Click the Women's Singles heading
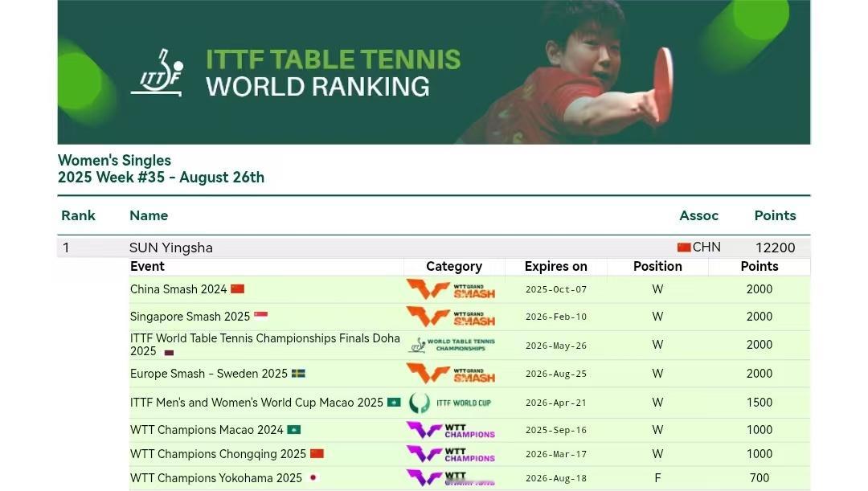This screenshot has width=868, height=491. 115,161
